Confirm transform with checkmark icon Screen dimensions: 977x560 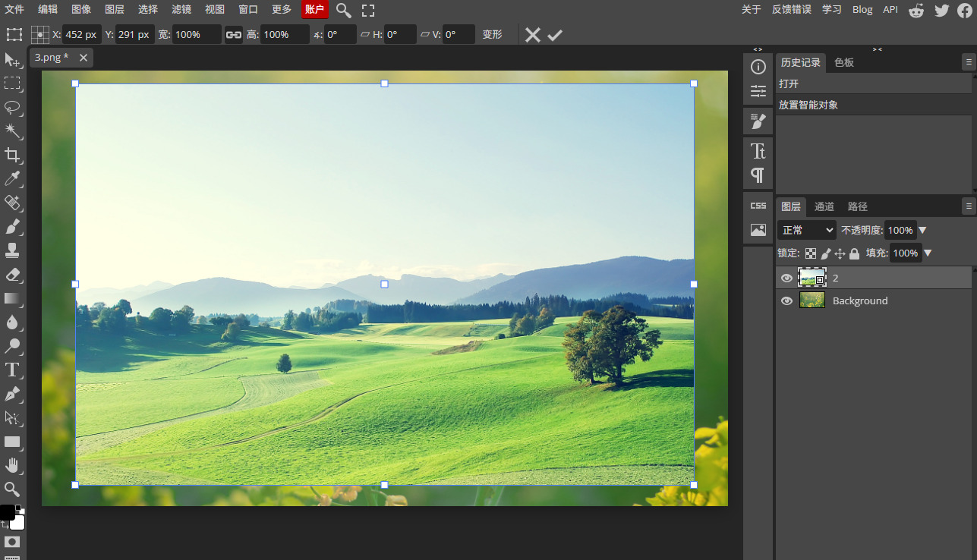[x=555, y=35]
